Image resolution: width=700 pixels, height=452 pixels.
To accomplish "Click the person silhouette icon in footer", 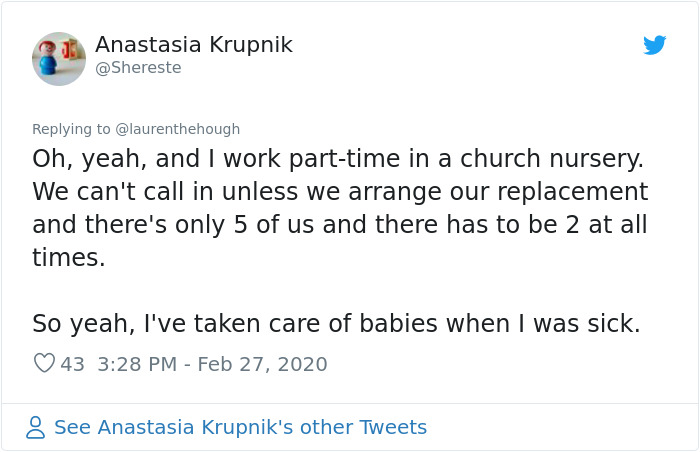I will (36, 428).
